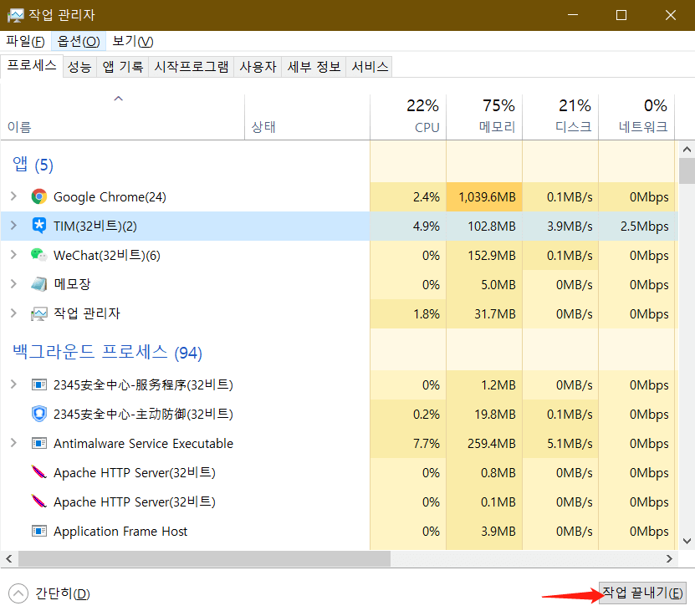
Task: Select the Antimalware Service Executable icon
Action: pyautogui.click(x=38, y=443)
